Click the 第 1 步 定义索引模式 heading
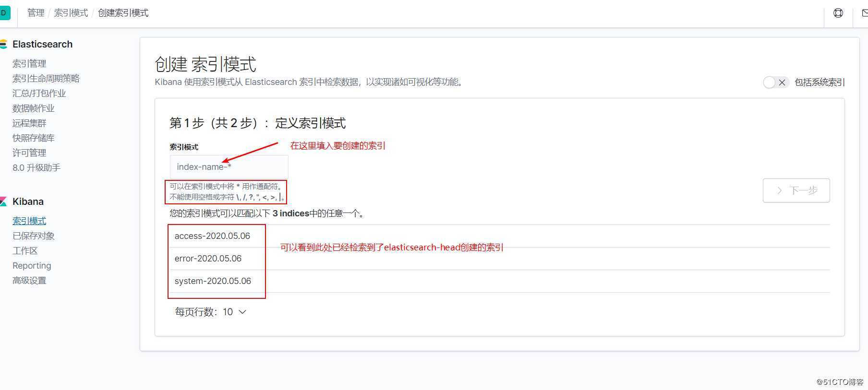Screen dimensions: 868x390 coord(258,123)
